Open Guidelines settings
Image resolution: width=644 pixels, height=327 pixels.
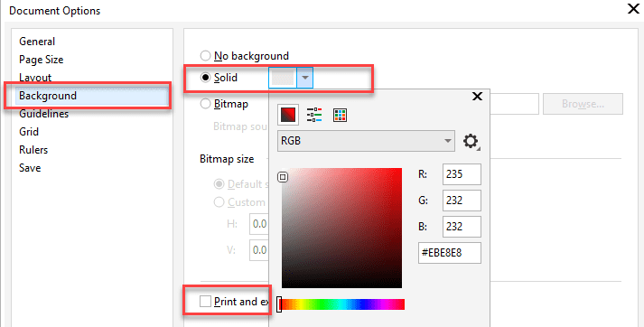click(43, 114)
